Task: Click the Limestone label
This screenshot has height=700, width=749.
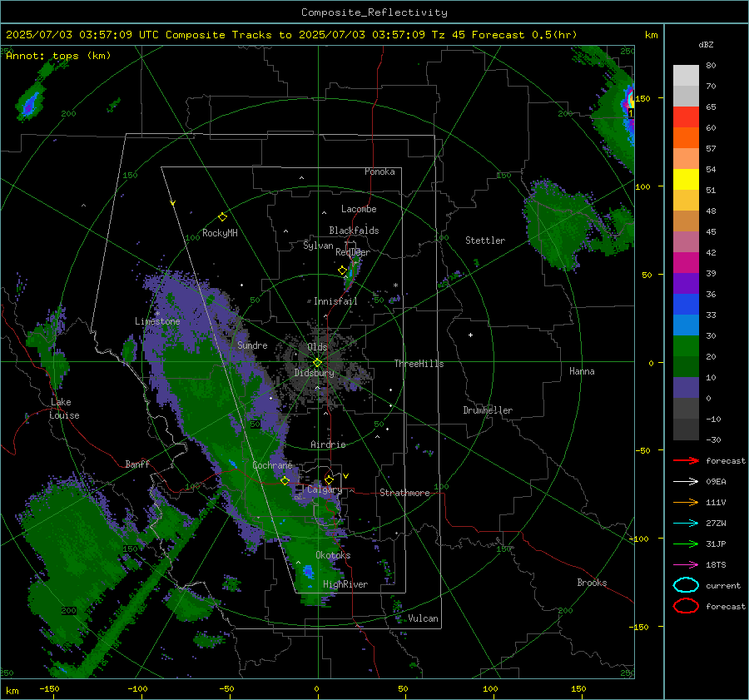Action: [x=157, y=321]
